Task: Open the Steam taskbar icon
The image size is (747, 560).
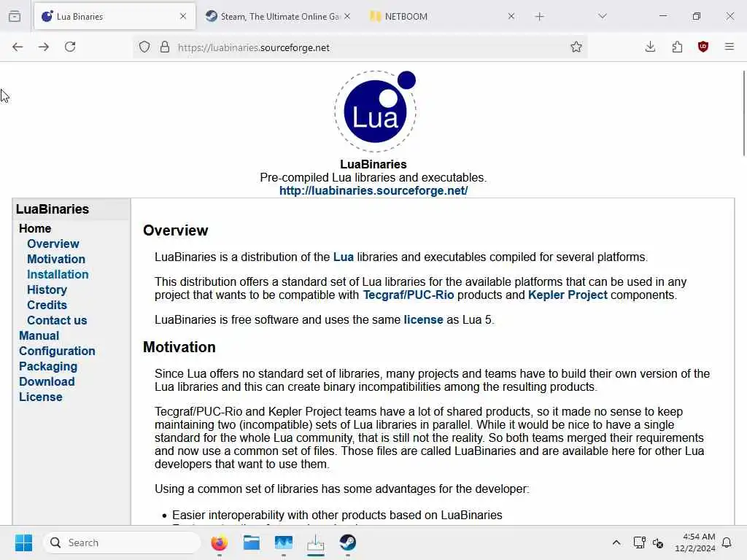Action: [348, 542]
